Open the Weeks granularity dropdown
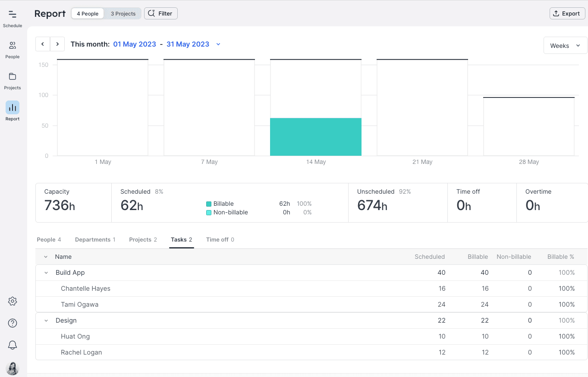 [565, 45]
